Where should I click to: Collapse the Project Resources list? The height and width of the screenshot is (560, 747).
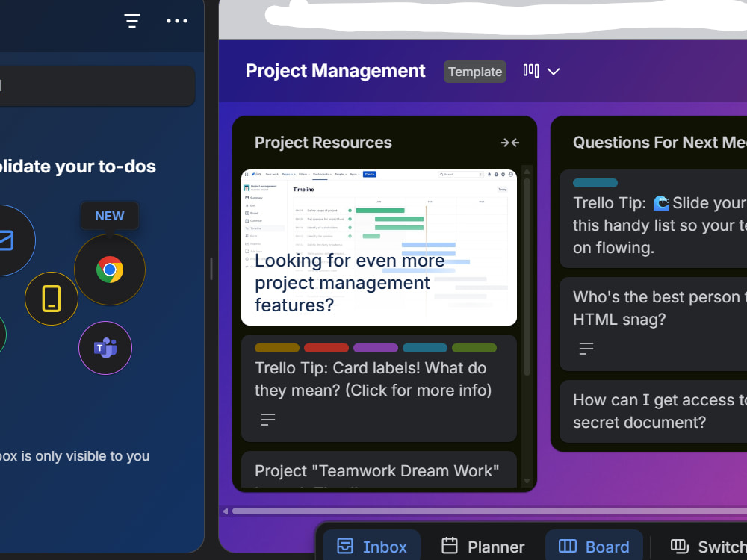click(x=509, y=143)
